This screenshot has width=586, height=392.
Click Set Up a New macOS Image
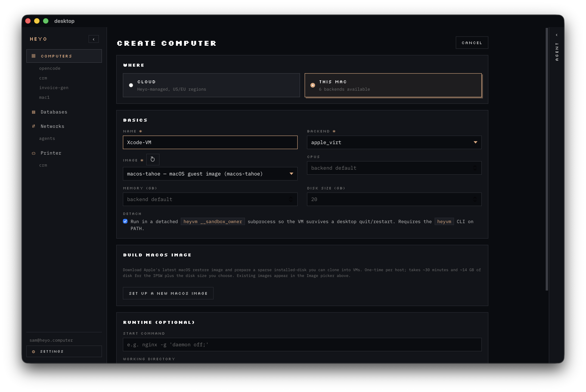168,293
